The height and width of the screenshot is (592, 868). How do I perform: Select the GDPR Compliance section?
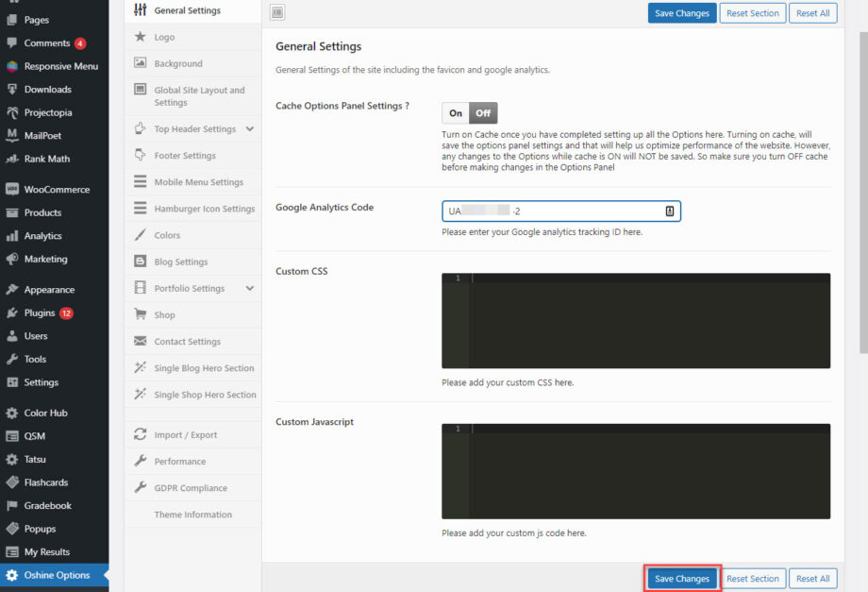tap(192, 487)
